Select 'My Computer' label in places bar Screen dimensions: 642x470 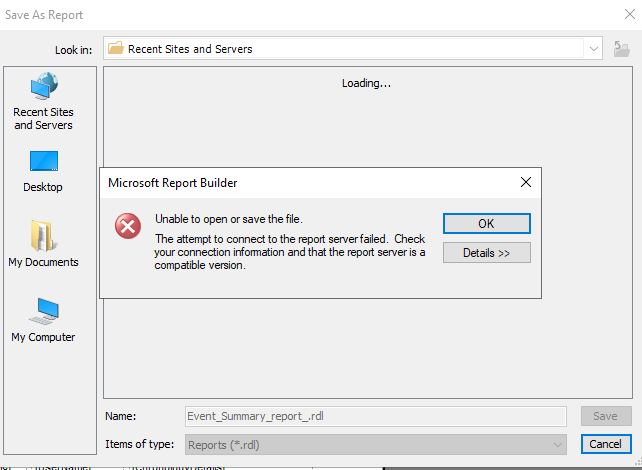(x=43, y=337)
